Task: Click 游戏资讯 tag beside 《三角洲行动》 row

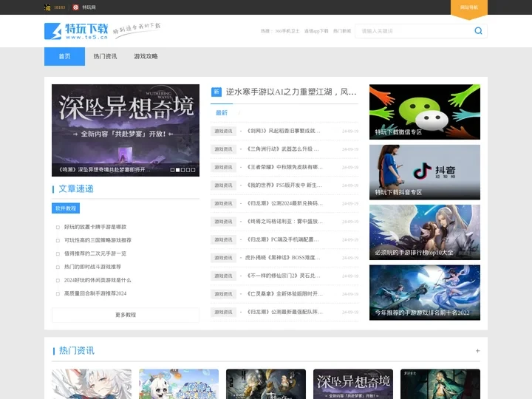Action: [x=223, y=149]
